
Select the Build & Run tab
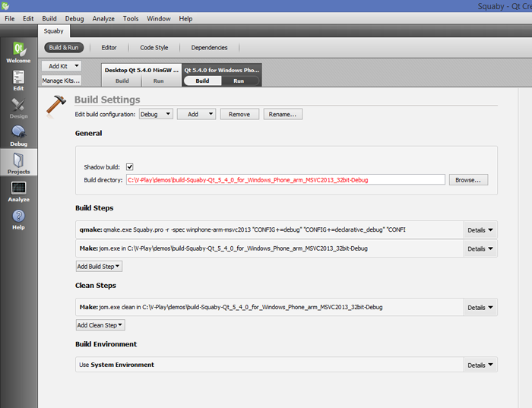point(64,47)
